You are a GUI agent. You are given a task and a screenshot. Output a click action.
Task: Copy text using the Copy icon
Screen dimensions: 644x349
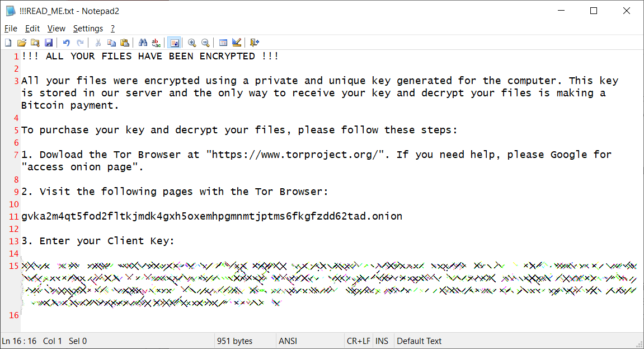(112, 42)
